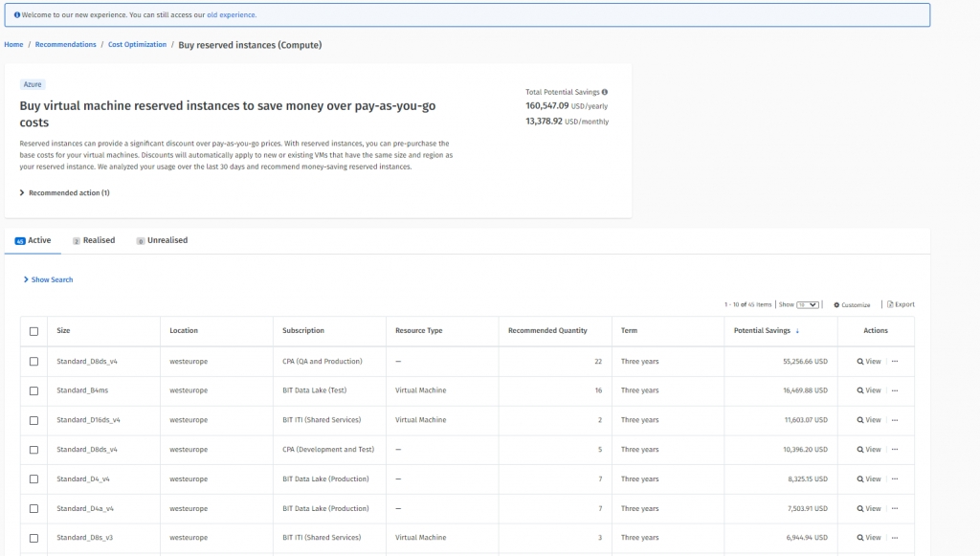Select the Standard_D4a_v4 row checkbox
The width and height of the screenshot is (980, 556).
tap(34, 509)
